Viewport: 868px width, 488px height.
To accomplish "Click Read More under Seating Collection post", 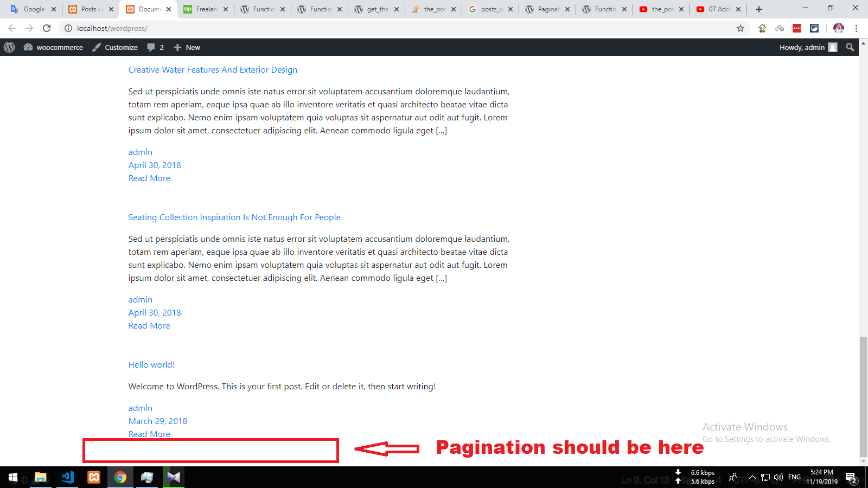I will coord(149,325).
